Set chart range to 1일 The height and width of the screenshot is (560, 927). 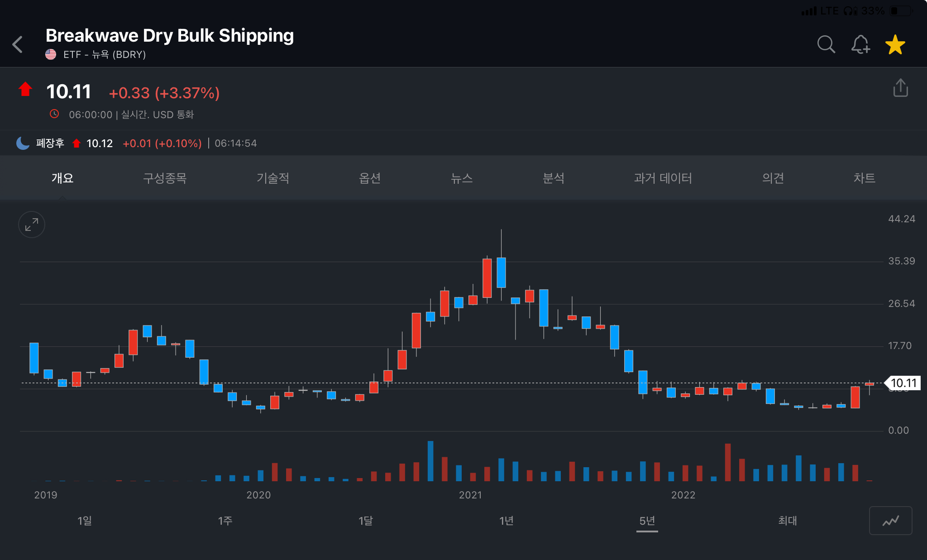[x=85, y=521]
